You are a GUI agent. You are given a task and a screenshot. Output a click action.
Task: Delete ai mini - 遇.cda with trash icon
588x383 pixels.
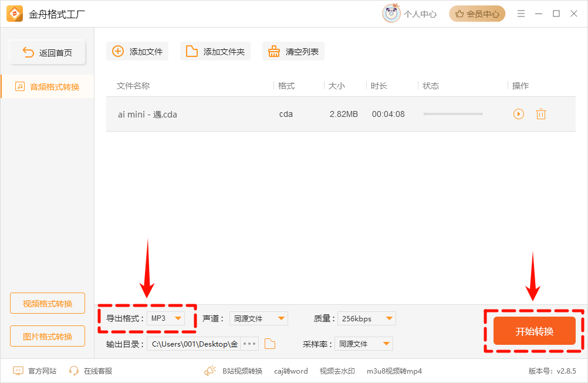tap(540, 114)
